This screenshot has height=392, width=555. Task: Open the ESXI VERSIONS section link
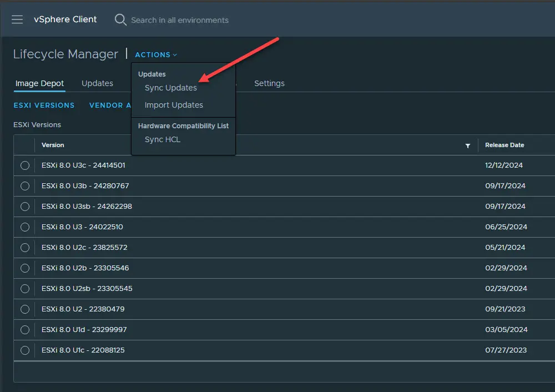click(x=44, y=105)
